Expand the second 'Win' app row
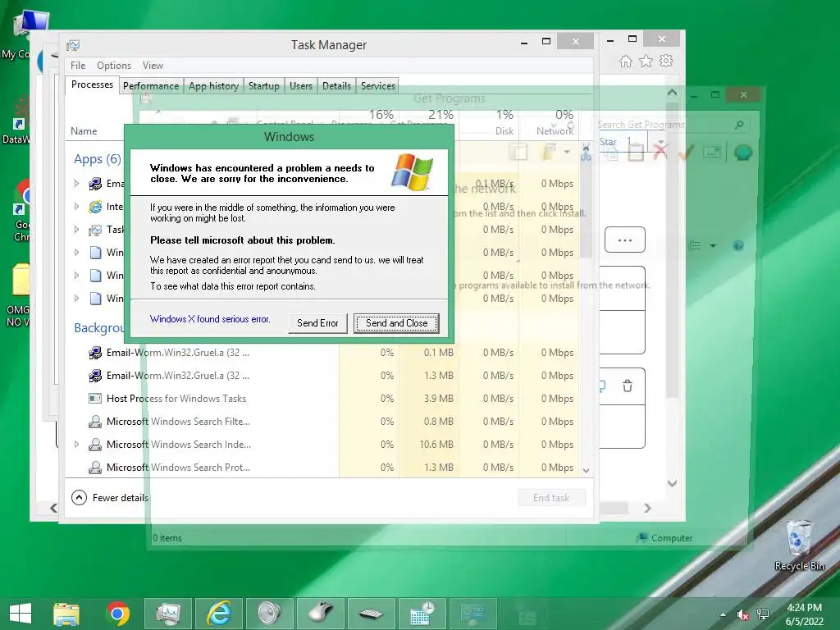The height and width of the screenshot is (630, 840). (x=76, y=276)
